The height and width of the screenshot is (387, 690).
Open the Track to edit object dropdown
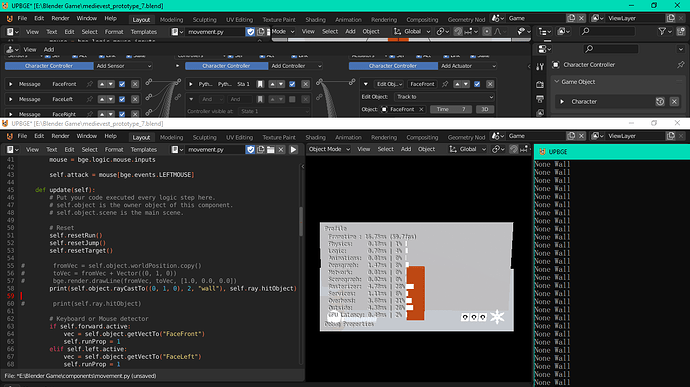[444, 97]
